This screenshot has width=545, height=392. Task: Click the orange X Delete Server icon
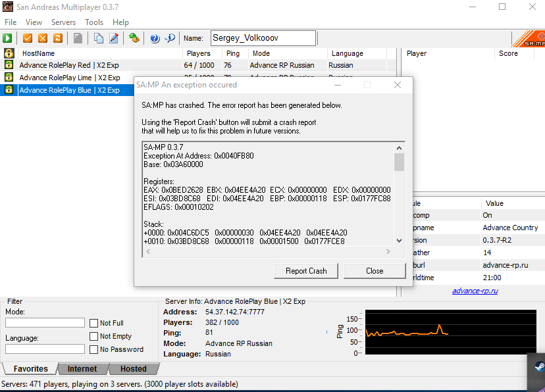coord(43,38)
